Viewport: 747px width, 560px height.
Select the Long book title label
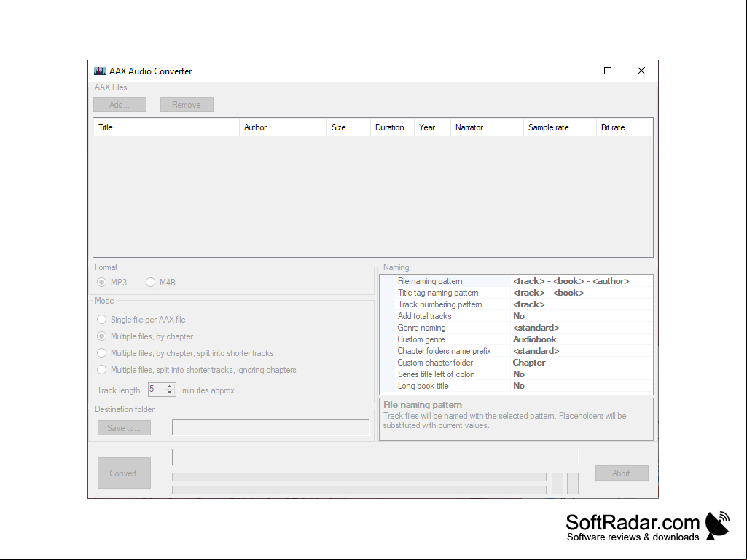[x=423, y=386]
